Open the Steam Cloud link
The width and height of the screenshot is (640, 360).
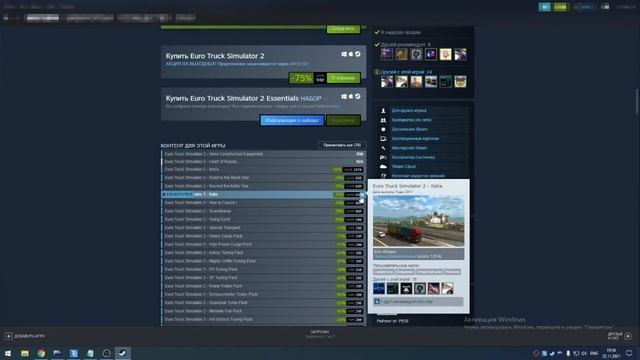point(404,167)
